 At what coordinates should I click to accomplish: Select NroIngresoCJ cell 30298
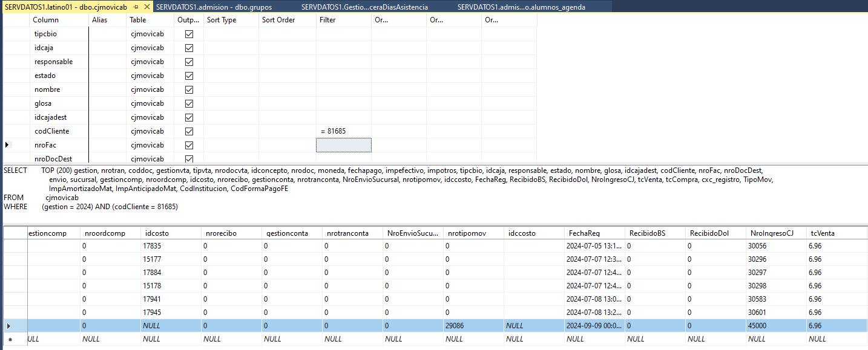[776, 286]
